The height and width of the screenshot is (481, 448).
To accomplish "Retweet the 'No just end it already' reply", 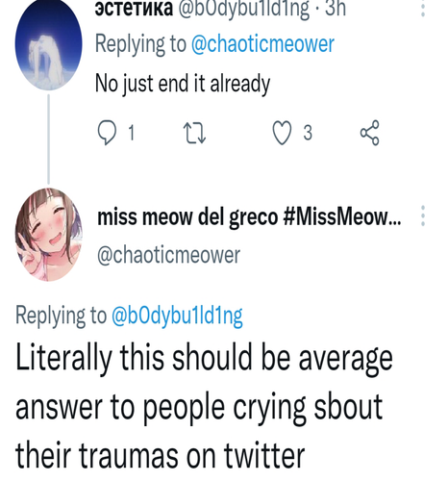I will click(194, 133).
